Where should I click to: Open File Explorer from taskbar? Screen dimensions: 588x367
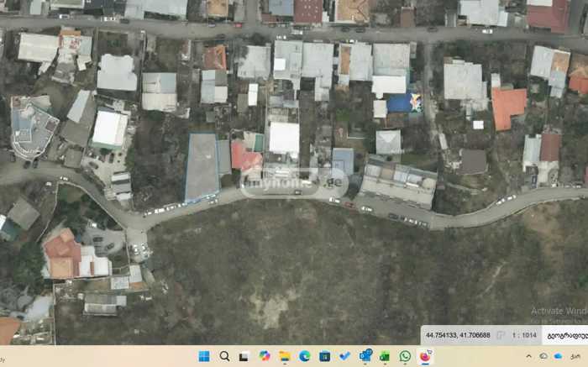284,357
